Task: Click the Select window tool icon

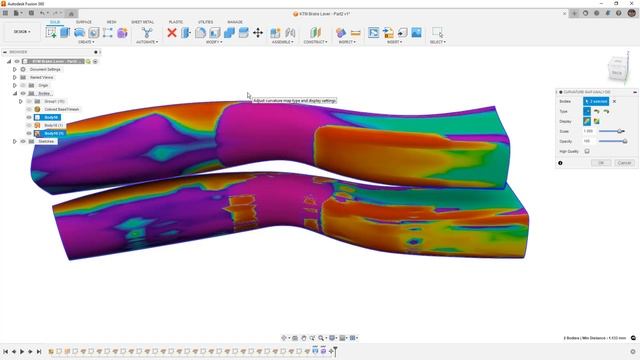Action: coord(437,33)
